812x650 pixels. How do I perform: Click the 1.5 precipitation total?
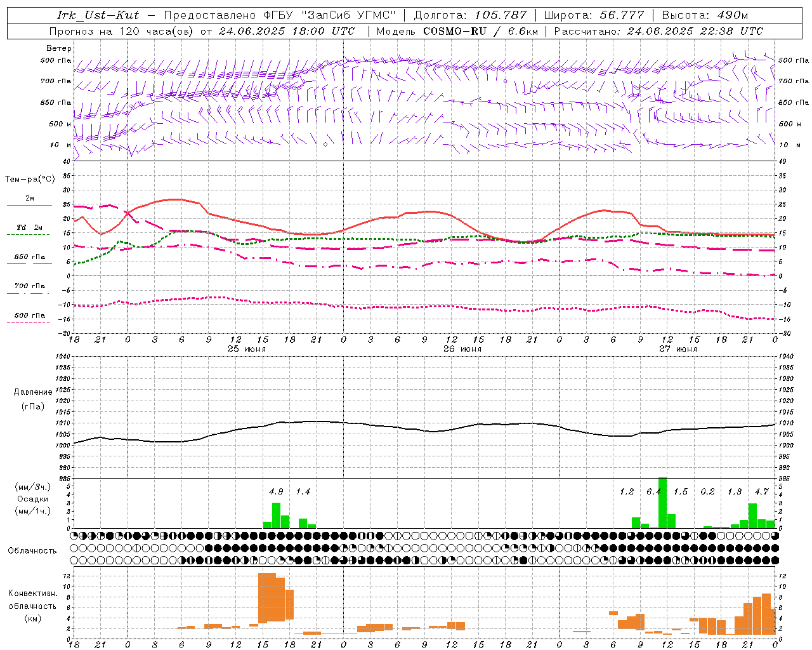coord(681,491)
